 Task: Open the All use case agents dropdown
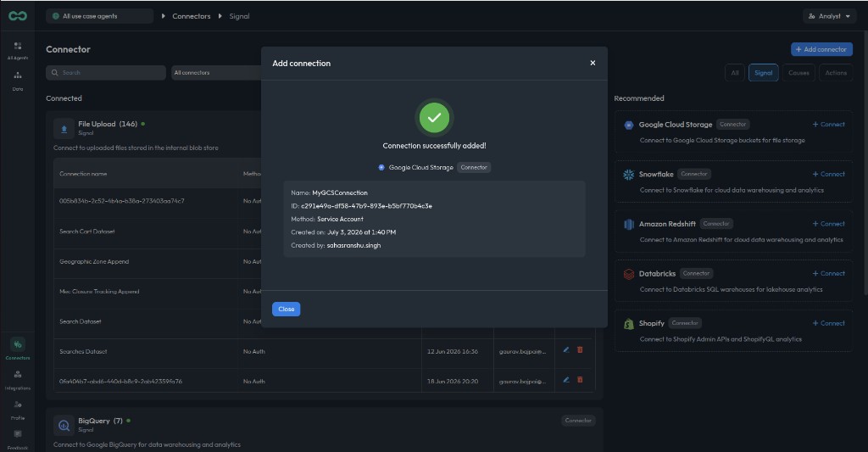(100, 16)
